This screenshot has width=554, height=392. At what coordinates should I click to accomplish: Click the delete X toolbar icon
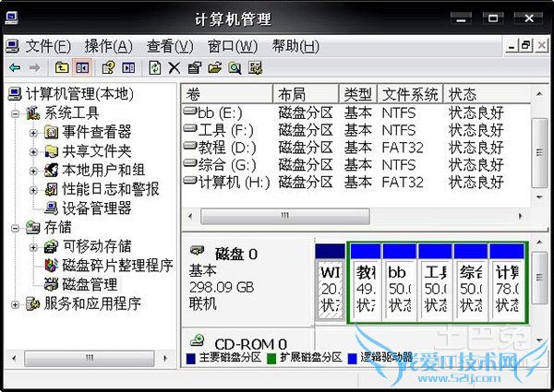tap(174, 67)
